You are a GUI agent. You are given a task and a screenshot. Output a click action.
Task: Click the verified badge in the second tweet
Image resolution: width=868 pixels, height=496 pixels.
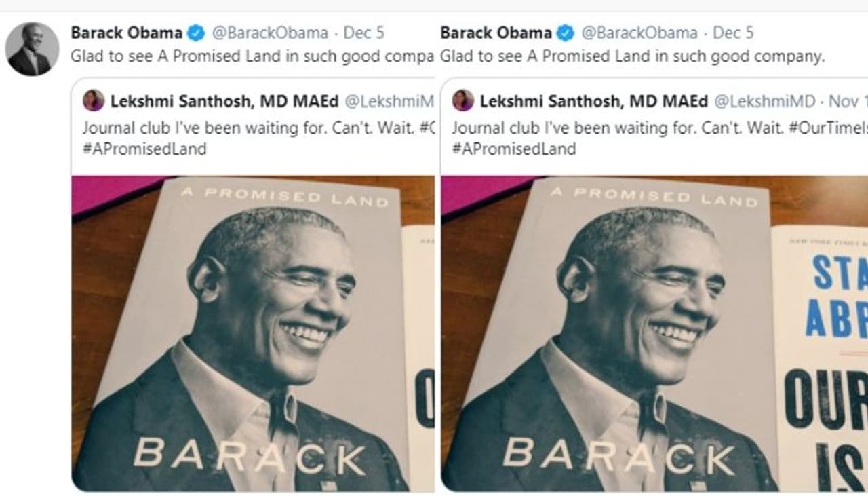coord(566,33)
